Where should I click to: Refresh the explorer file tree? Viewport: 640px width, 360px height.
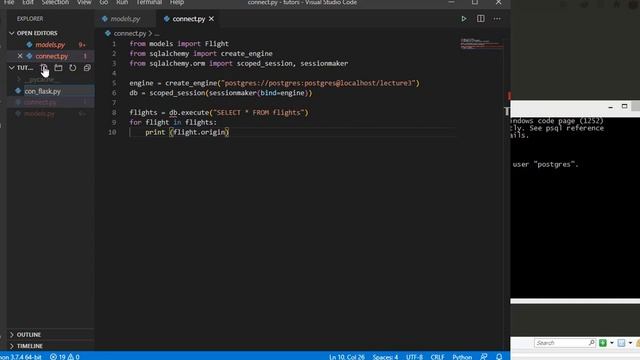click(x=73, y=68)
